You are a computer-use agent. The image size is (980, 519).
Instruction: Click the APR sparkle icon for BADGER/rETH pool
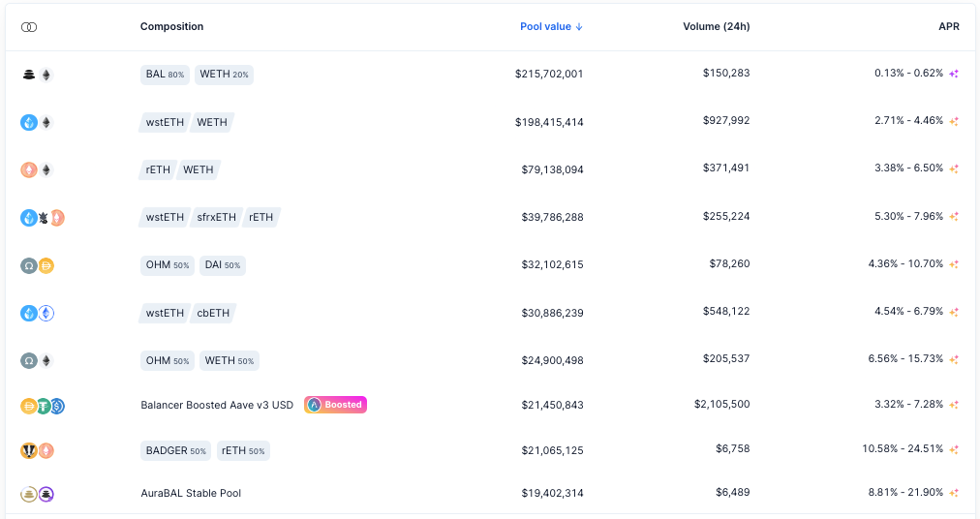954,449
